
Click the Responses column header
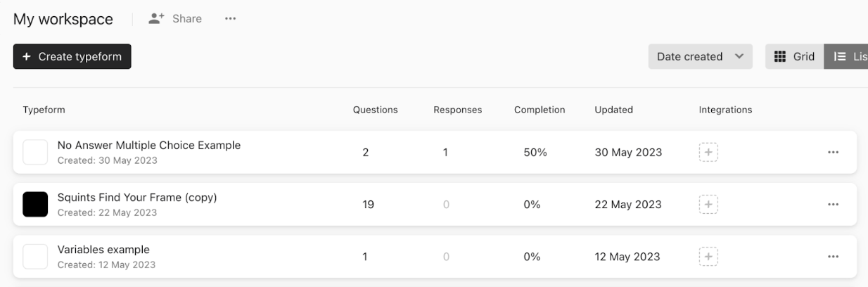458,110
